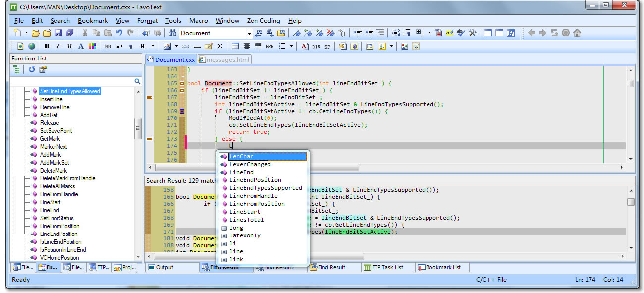This screenshot has width=644, height=293.
Task: Collapse the fold marker on line 165
Action: click(182, 83)
